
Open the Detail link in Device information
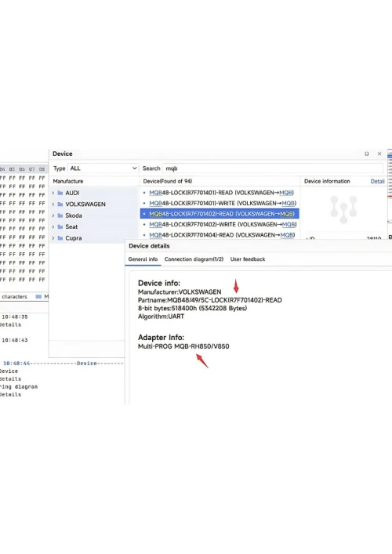pos(377,181)
